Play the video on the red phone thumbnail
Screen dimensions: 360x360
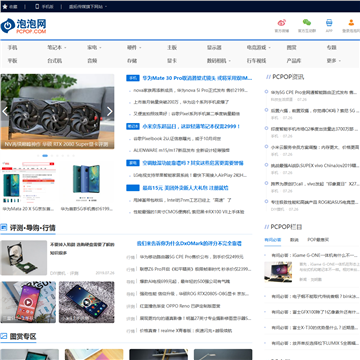pos(28,302)
